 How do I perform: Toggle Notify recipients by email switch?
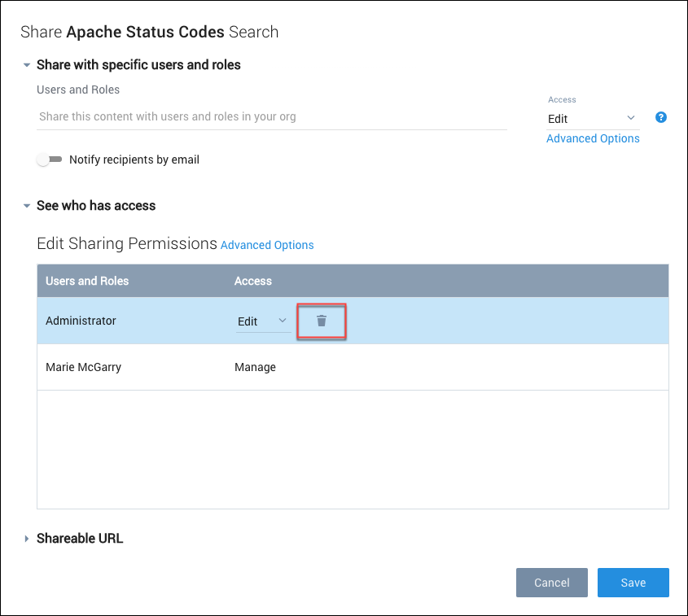tap(50, 159)
